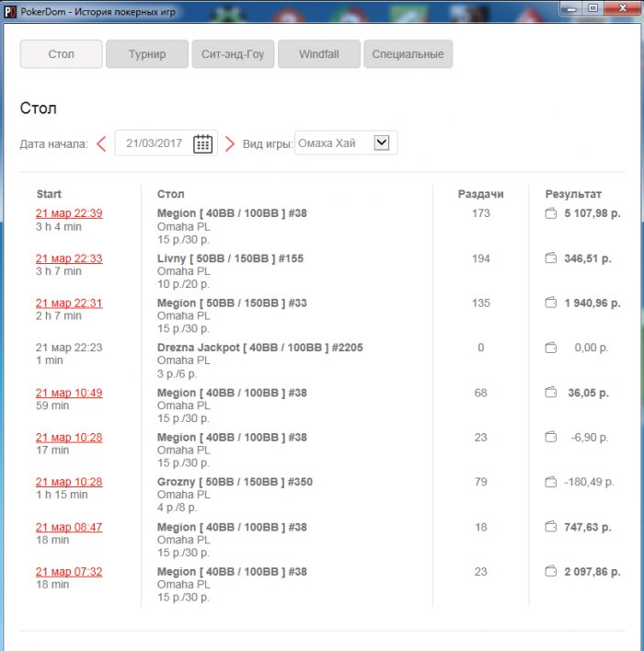Select Drezna Jackpot [ 40BB / 100BB ] #2205
This screenshot has height=651, width=644.
tap(260, 348)
